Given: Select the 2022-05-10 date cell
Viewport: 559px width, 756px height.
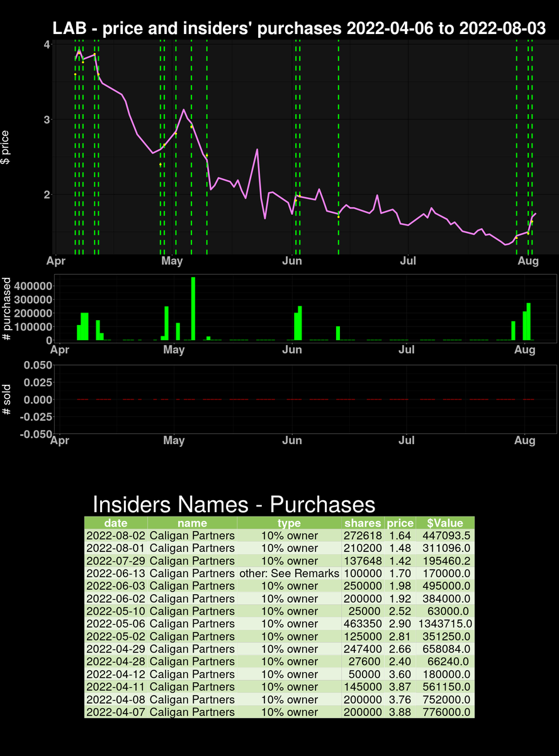Looking at the screenshot, I should (x=116, y=611).
